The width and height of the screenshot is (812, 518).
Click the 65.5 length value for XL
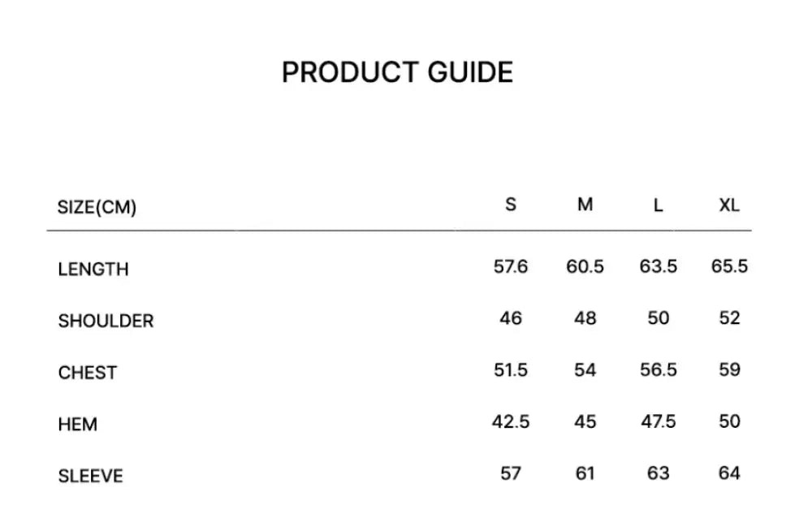729,266
